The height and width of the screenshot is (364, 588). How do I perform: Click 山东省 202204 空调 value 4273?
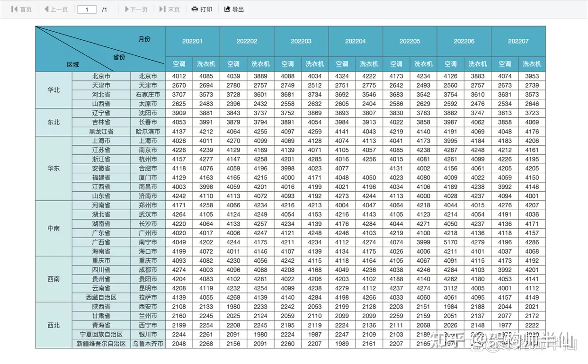[x=342, y=196]
